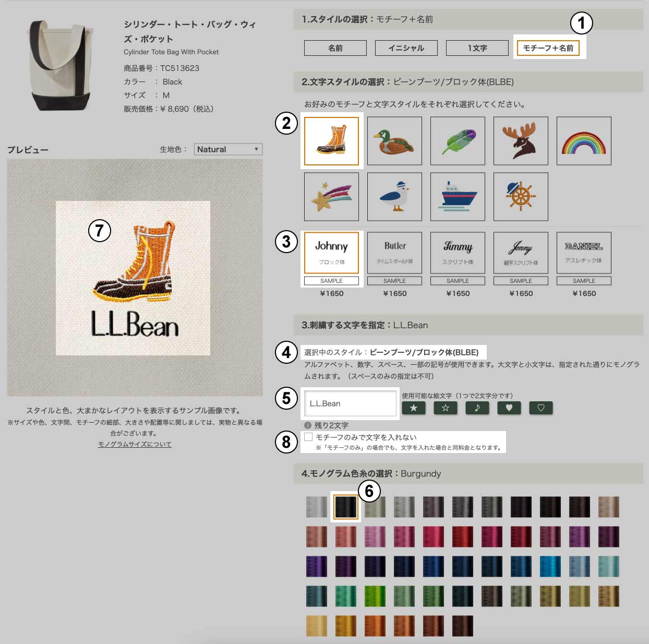Choose the mallard duck motif

[x=394, y=141]
